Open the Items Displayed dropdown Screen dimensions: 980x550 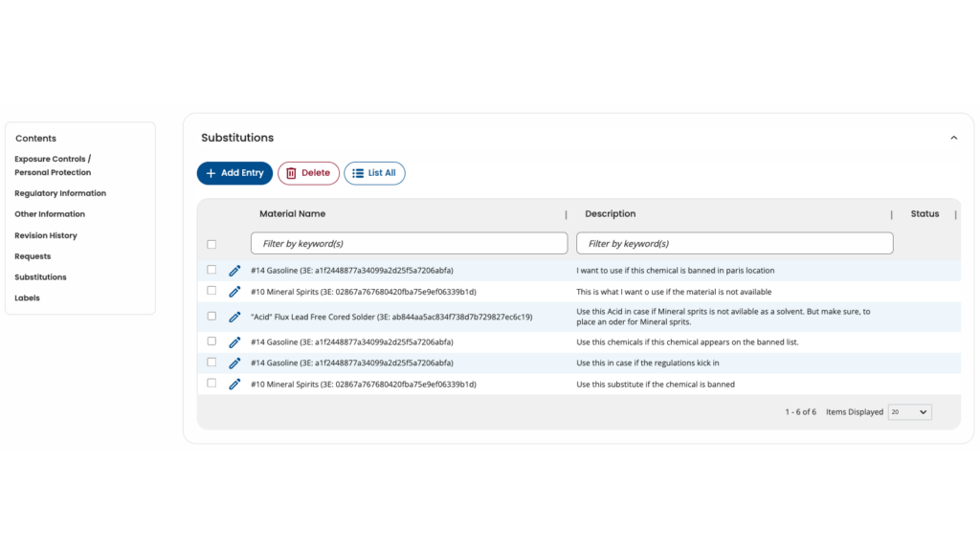909,412
